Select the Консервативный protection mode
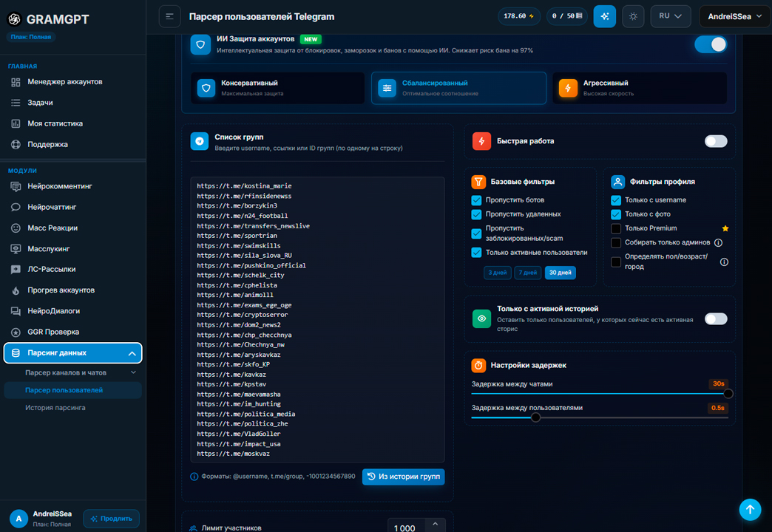 [x=278, y=88]
